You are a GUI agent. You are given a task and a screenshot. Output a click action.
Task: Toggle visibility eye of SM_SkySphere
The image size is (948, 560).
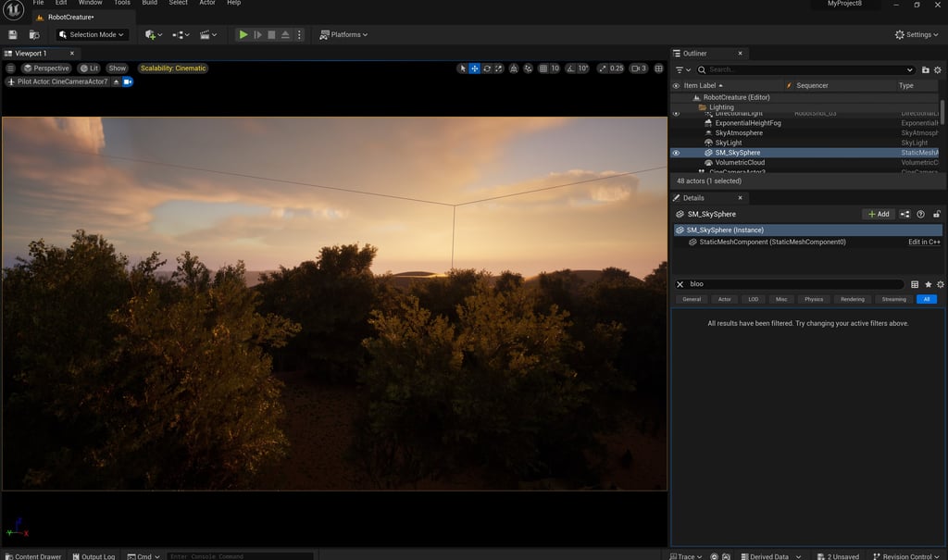(x=676, y=153)
